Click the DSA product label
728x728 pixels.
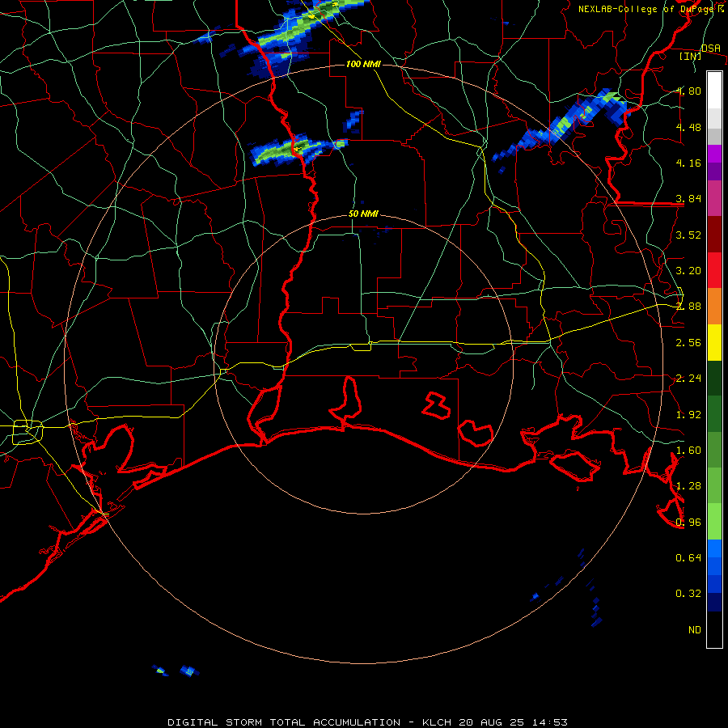point(711,49)
